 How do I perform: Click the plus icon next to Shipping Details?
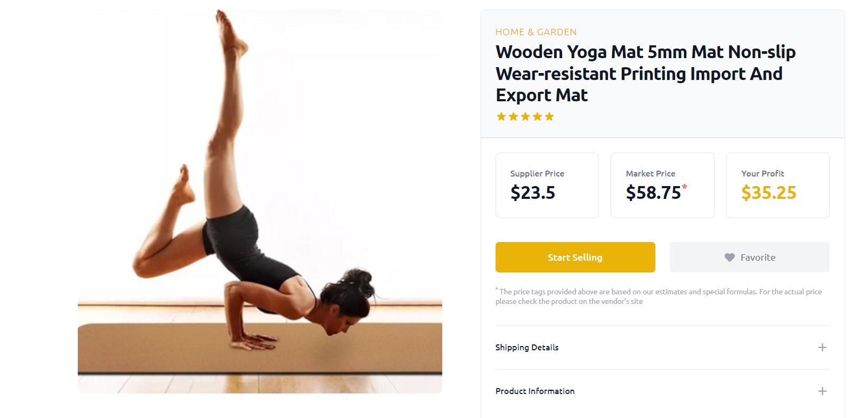click(x=822, y=348)
